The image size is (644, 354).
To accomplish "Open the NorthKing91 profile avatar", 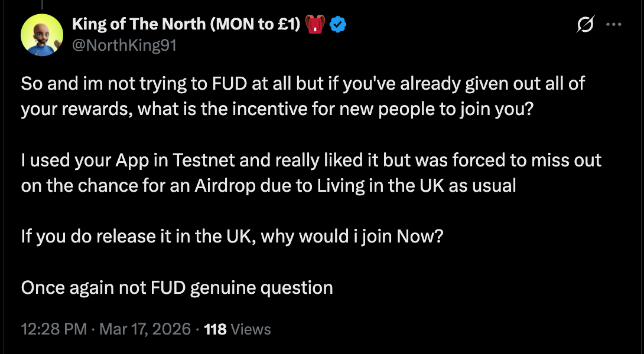I will coord(42,35).
